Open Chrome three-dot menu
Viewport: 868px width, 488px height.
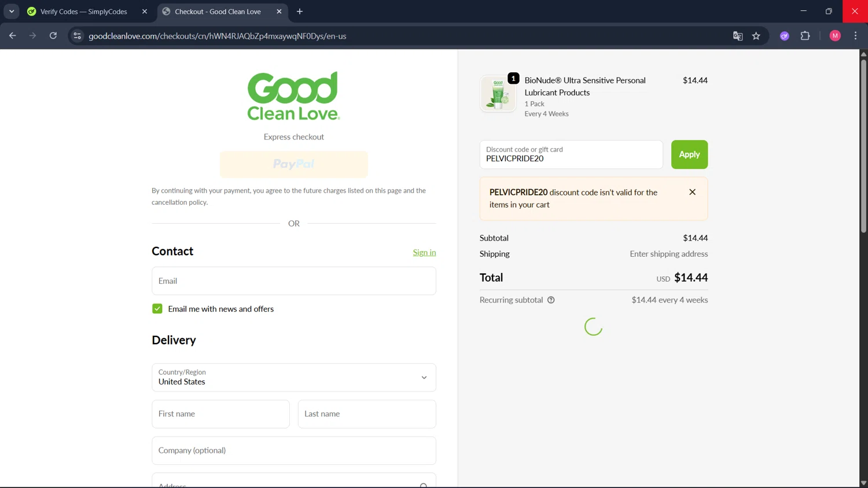[855, 36]
